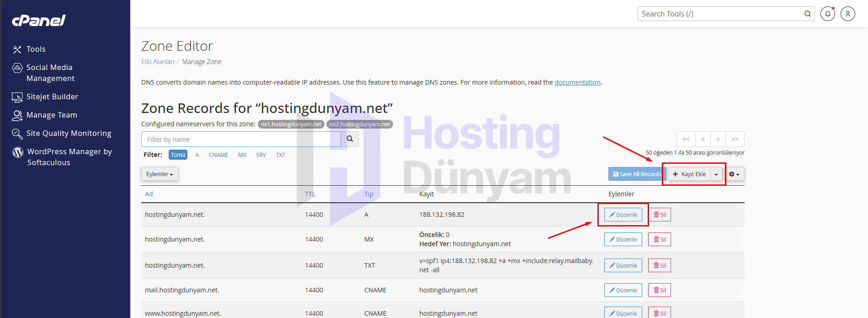Filter records by MX type
868x318 pixels.
click(242, 155)
